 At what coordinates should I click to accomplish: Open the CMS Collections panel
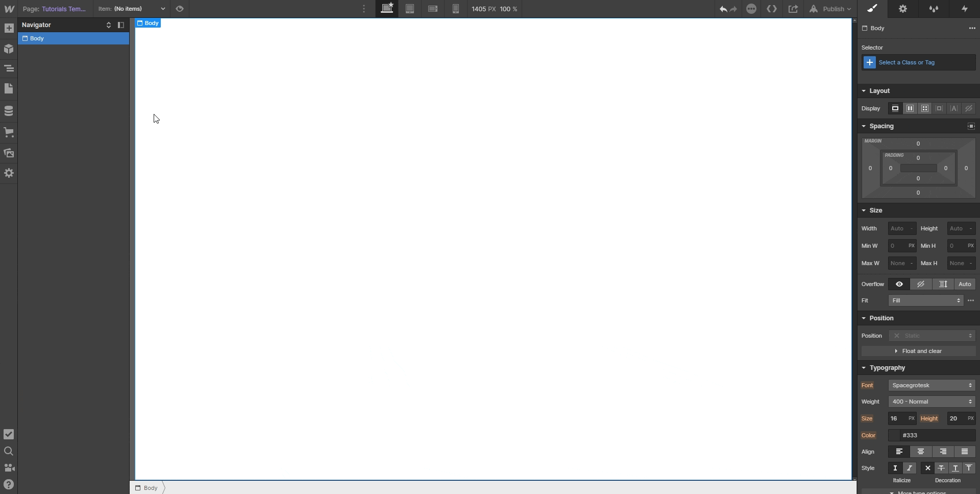tap(9, 110)
